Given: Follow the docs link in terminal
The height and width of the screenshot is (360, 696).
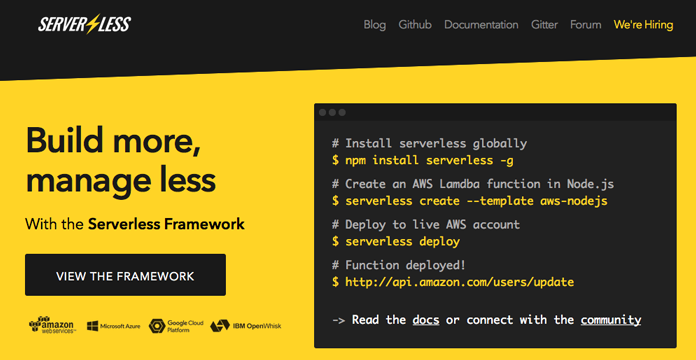Looking at the screenshot, I should coord(426,320).
